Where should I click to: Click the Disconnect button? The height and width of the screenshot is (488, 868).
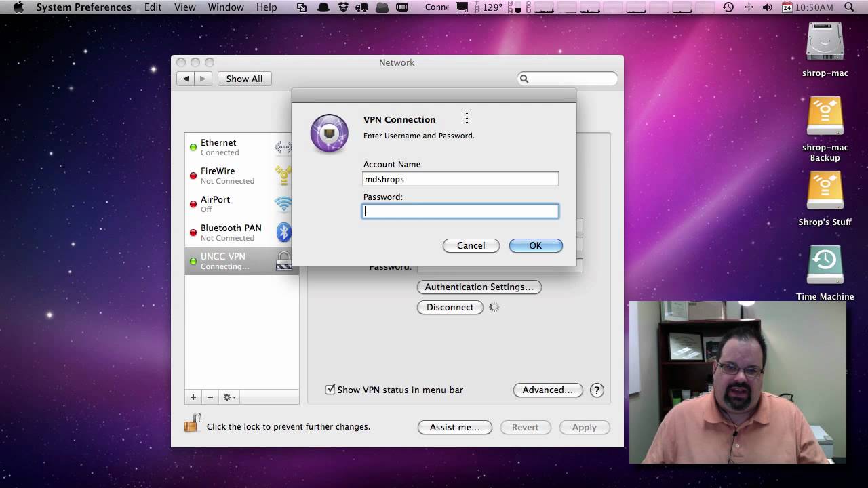450,307
